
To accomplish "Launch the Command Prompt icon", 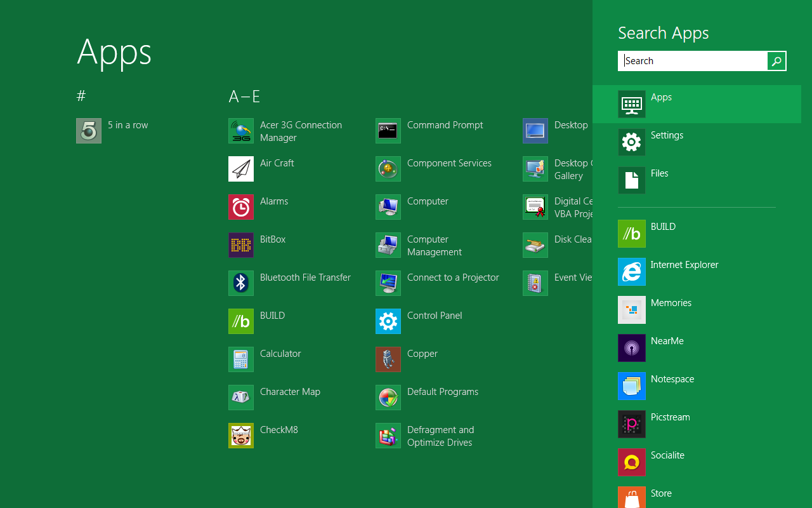I will tap(388, 131).
